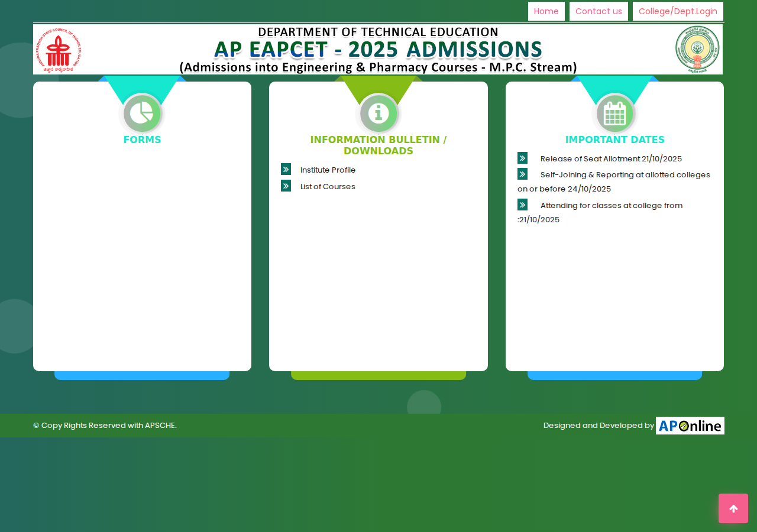Click the FORMS heading

142,140
